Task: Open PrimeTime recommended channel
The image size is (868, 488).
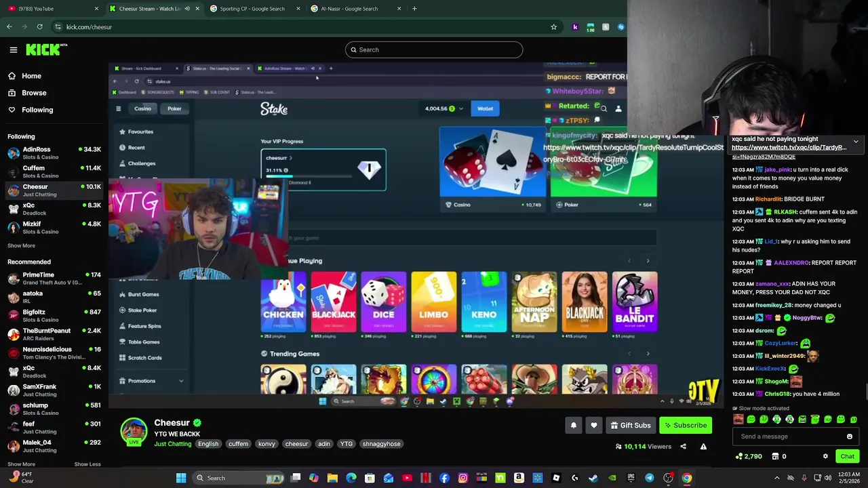Action: click(x=54, y=279)
